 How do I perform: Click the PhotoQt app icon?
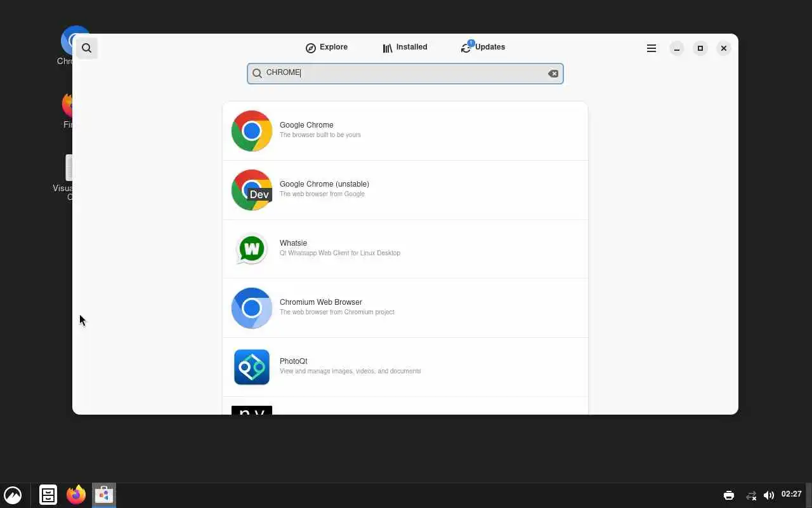(x=252, y=367)
